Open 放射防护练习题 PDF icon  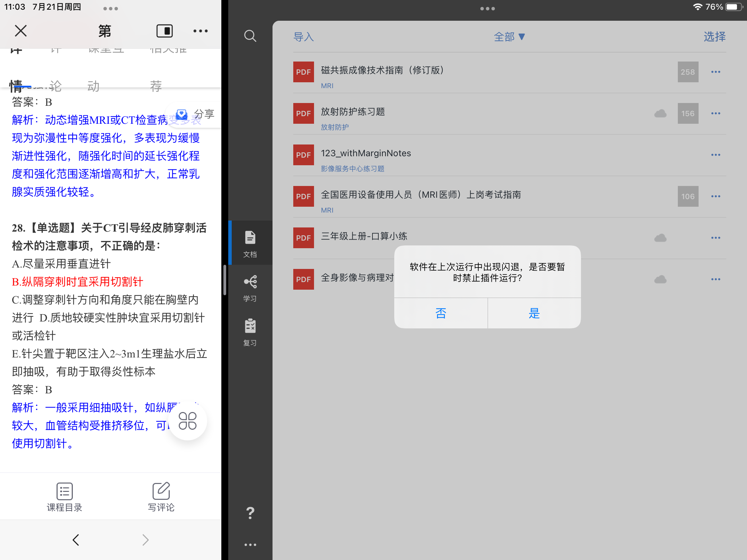(303, 113)
